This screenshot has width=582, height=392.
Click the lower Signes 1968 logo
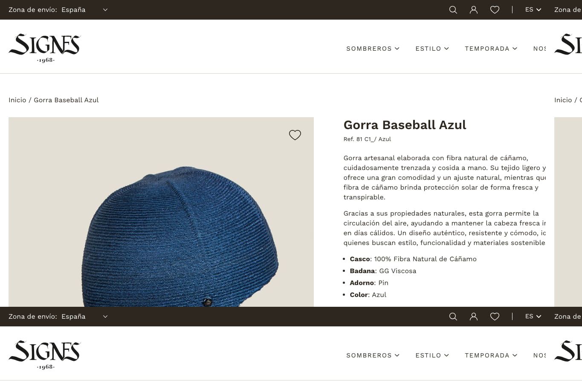pyautogui.click(x=45, y=355)
